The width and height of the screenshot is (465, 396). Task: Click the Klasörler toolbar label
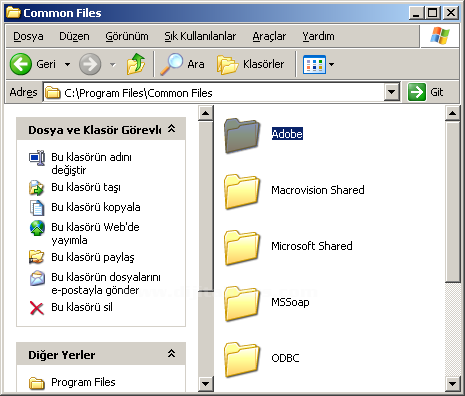pos(264,64)
